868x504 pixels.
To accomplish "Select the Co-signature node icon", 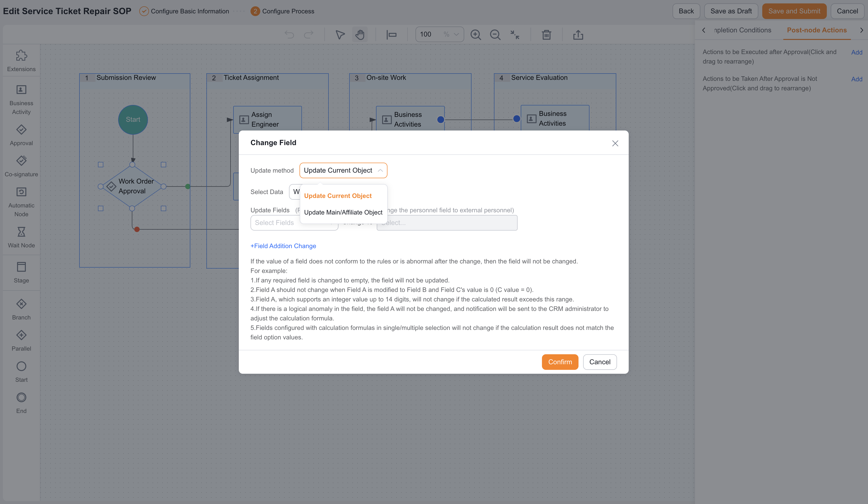I will click(21, 161).
